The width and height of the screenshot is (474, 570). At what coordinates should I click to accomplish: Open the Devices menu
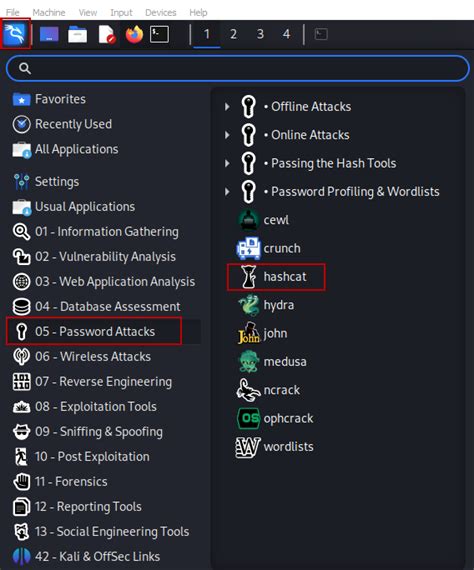click(161, 12)
